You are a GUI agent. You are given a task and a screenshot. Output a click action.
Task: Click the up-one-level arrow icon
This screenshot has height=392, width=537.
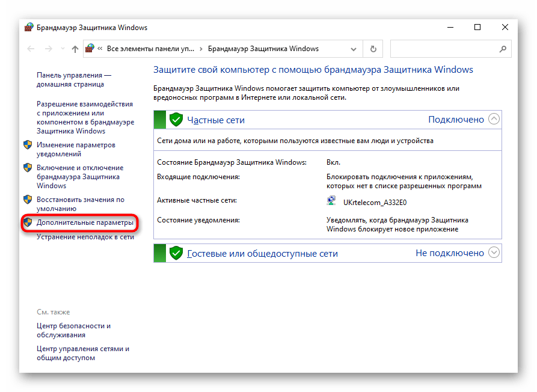point(75,49)
